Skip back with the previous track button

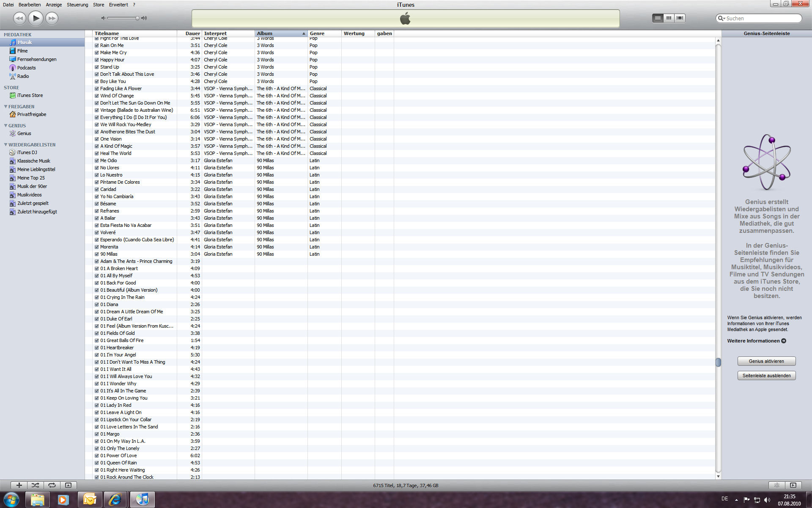tap(19, 18)
